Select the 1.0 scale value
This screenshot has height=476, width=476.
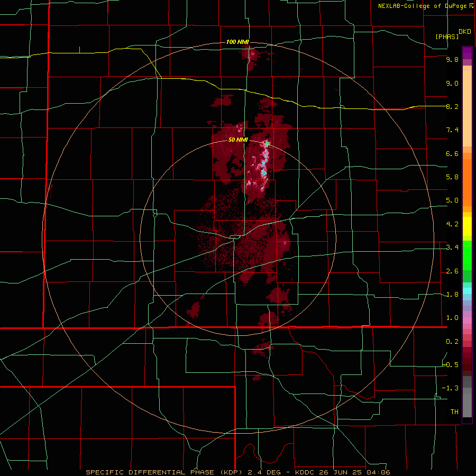[x=452, y=318]
